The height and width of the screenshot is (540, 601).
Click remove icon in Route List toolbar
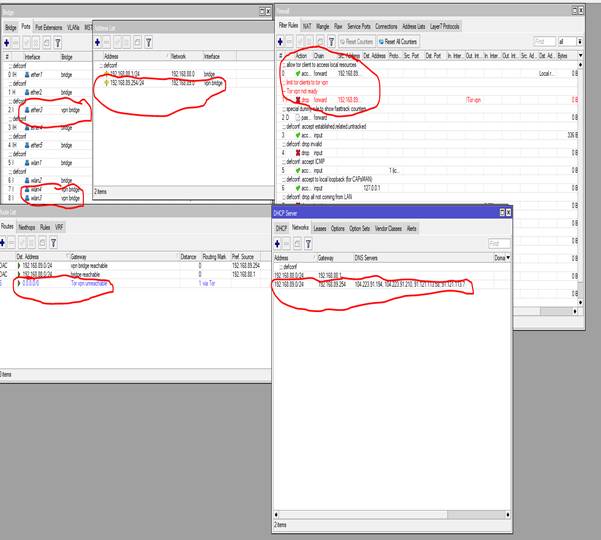pos(12,243)
